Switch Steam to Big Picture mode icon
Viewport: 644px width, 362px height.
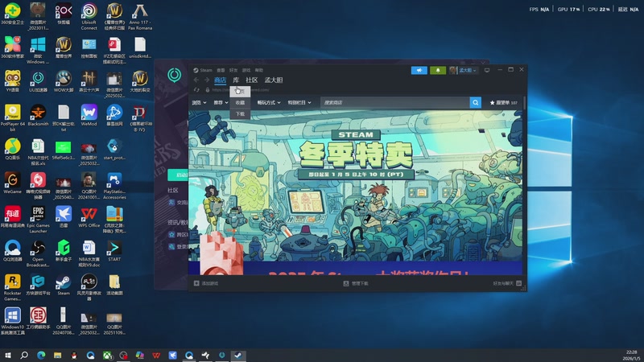coord(487,70)
